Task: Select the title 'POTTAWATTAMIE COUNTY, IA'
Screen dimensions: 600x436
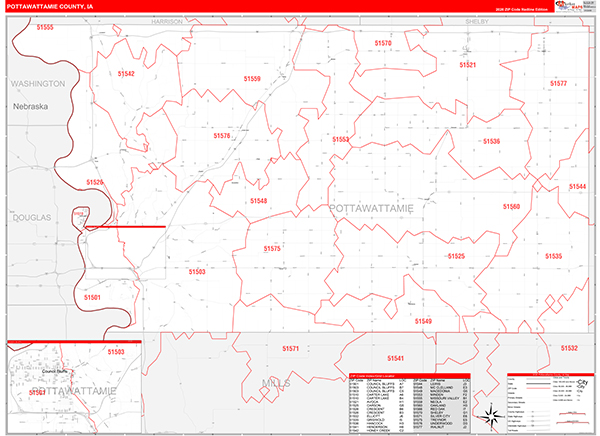Action: pyautogui.click(x=50, y=7)
